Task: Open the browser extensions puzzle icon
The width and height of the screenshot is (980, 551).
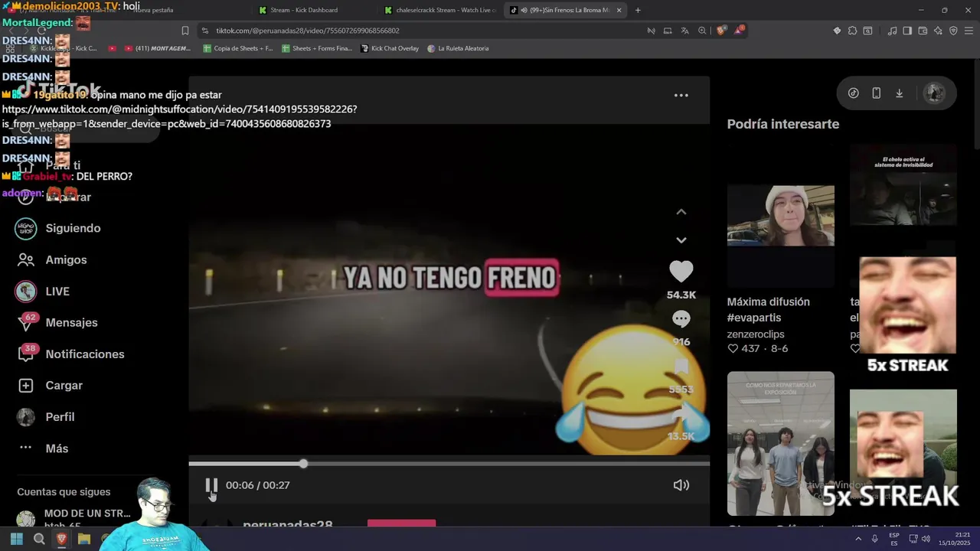Action: (x=852, y=31)
